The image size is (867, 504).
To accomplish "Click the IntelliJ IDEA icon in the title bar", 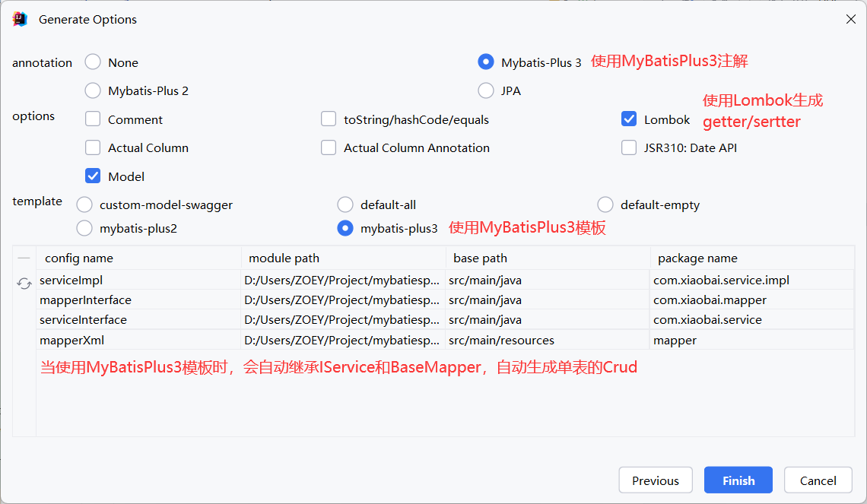I will (x=19, y=19).
